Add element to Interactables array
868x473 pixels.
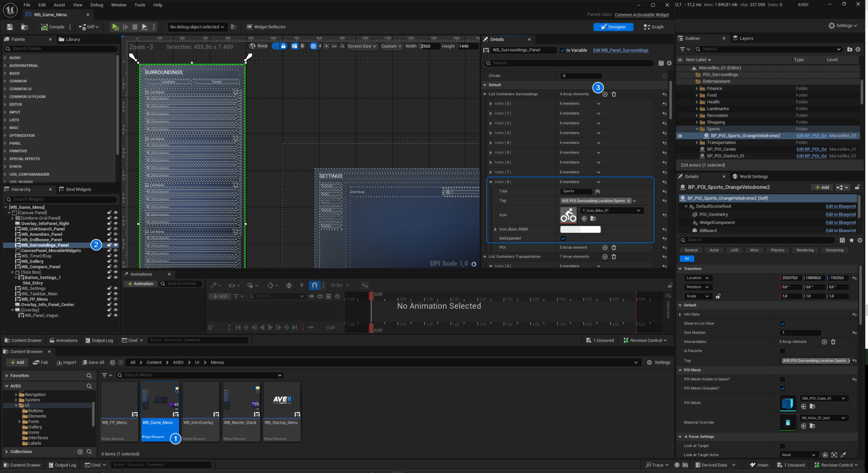tap(824, 342)
